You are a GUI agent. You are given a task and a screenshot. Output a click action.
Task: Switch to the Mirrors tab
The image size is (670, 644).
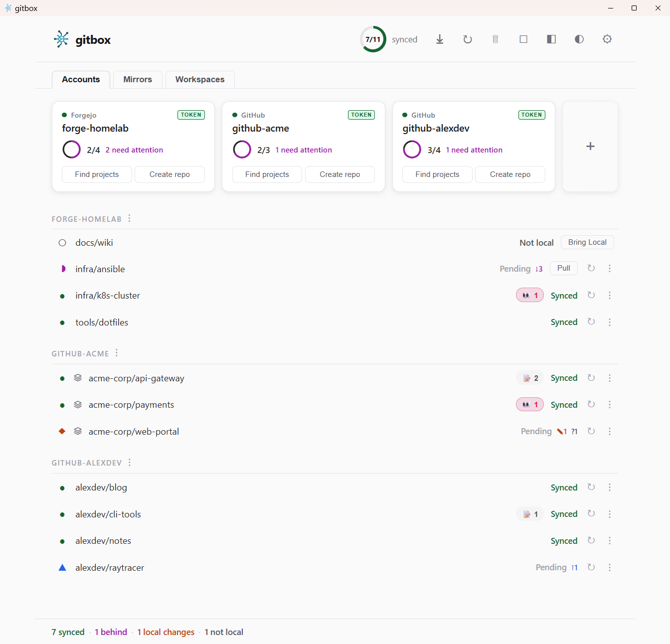138,79
